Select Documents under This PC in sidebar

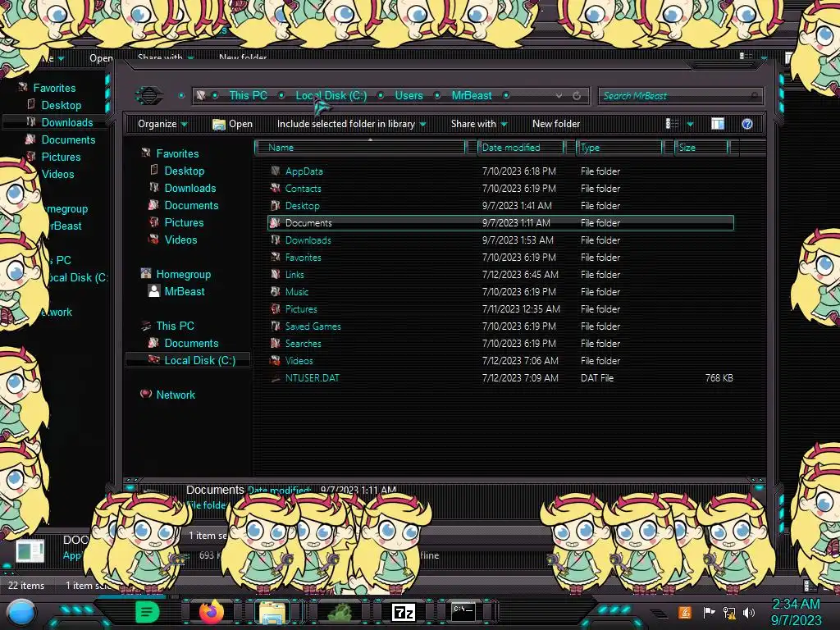click(x=191, y=343)
